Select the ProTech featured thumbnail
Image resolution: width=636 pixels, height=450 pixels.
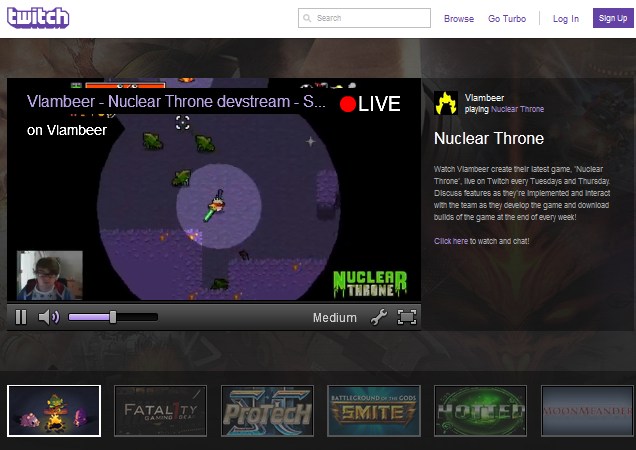pos(267,411)
